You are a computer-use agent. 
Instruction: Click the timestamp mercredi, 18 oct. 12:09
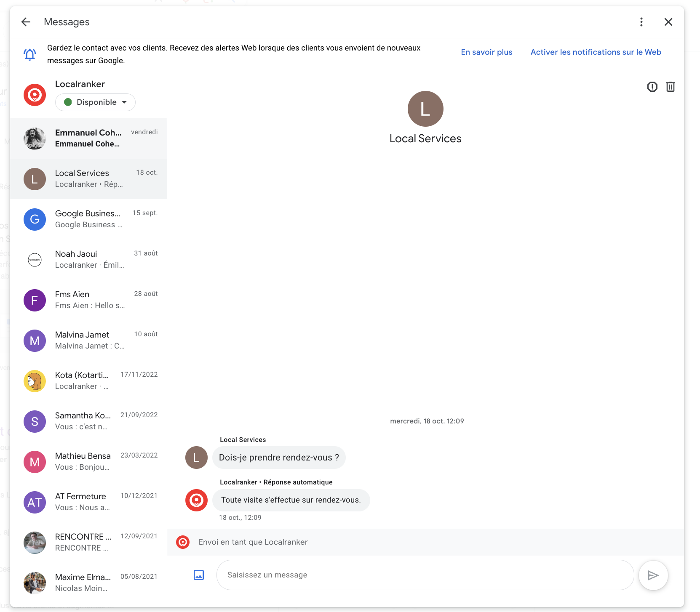tap(427, 421)
